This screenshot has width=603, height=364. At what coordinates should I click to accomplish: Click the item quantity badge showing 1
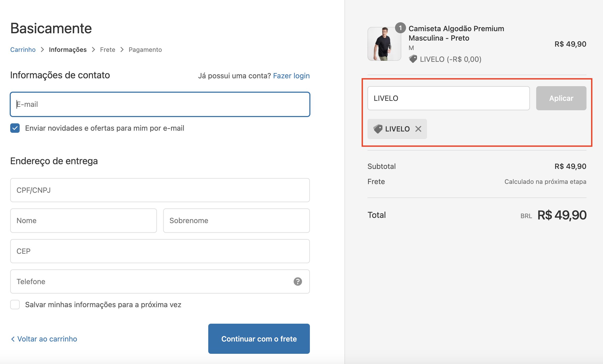pyautogui.click(x=400, y=28)
